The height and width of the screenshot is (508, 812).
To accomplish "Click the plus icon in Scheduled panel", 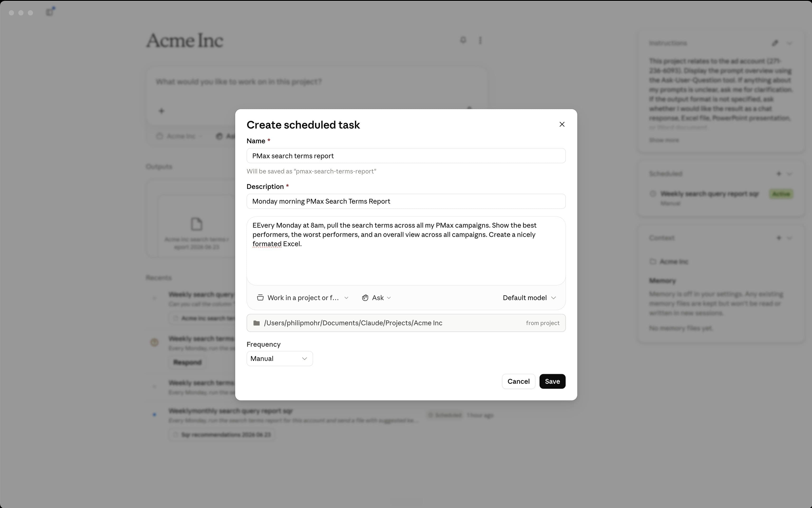I will 779,174.
